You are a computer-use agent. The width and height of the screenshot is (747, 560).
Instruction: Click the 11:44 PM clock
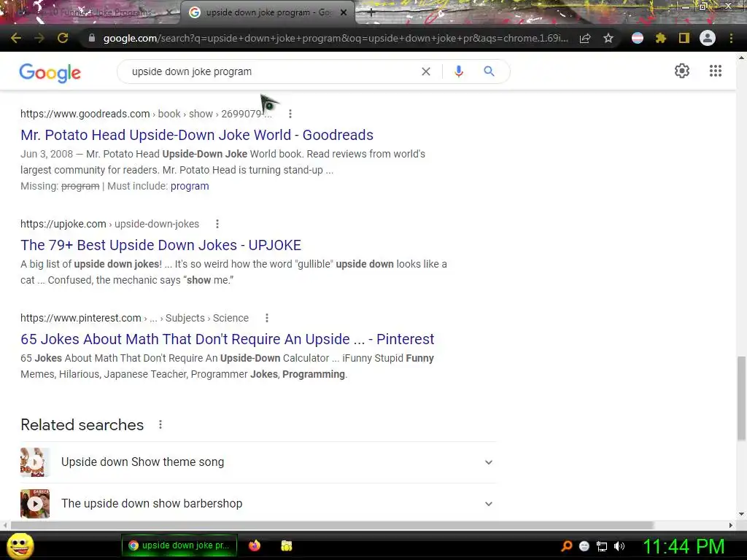click(x=684, y=546)
